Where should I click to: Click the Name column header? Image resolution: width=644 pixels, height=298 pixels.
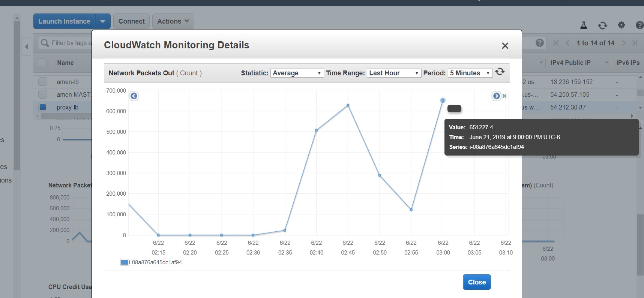pos(65,63)
